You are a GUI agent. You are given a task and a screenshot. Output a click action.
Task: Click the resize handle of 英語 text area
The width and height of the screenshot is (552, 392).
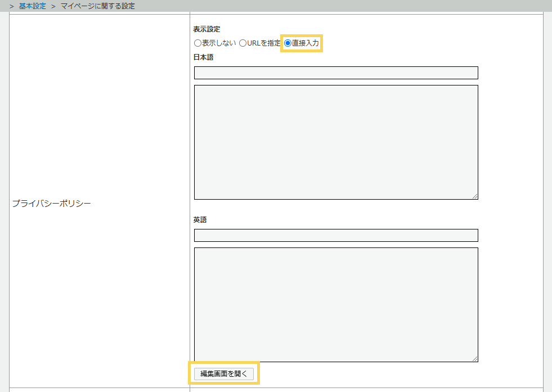click(475, 358)
